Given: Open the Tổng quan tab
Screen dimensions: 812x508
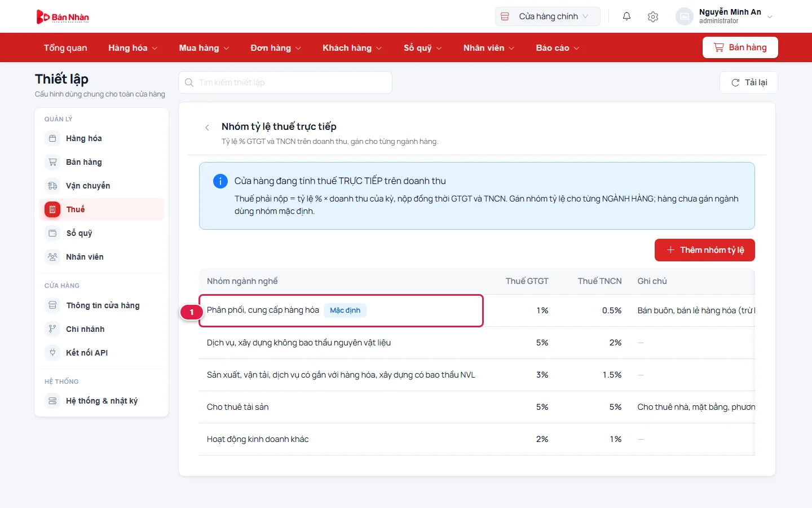Looking at the screenshot, I should 65,48.
